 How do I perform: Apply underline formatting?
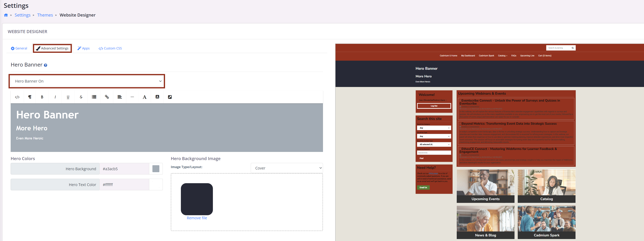tap(68, 97)
